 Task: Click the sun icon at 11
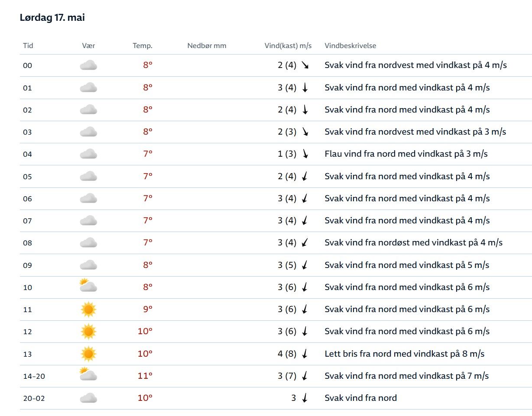(x=88, y=309)
